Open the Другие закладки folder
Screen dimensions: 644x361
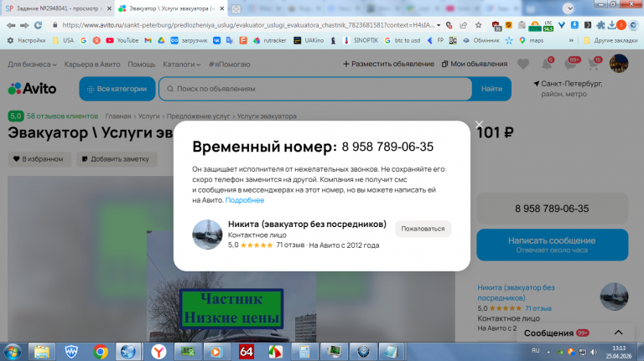[x=610, y=40]
